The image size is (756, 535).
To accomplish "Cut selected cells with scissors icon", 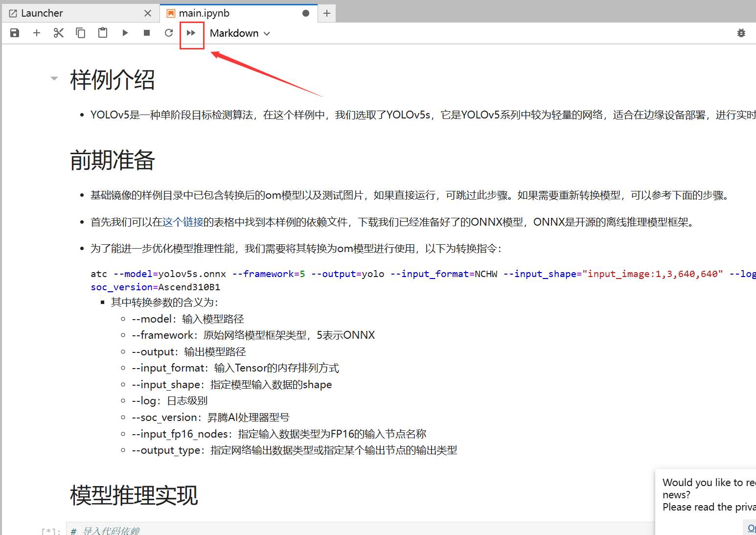I will (x=59, y=33).
